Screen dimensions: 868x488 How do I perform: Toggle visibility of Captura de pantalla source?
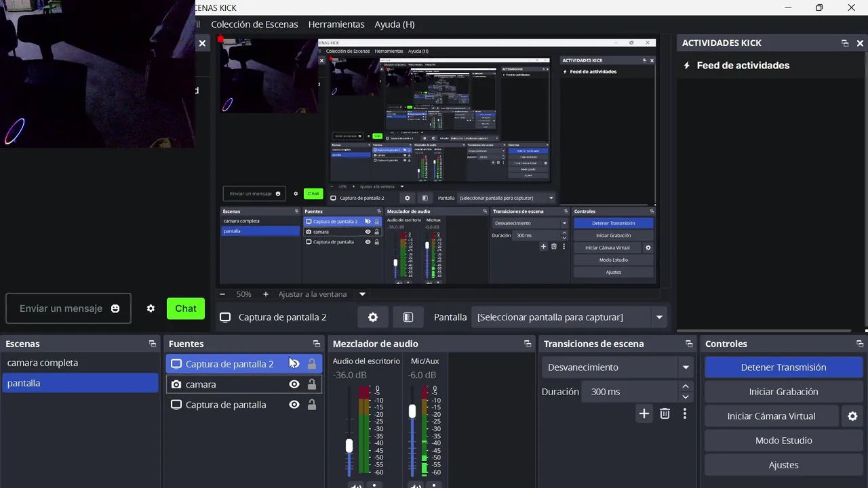pyautogui.click(x=294, y=405)
